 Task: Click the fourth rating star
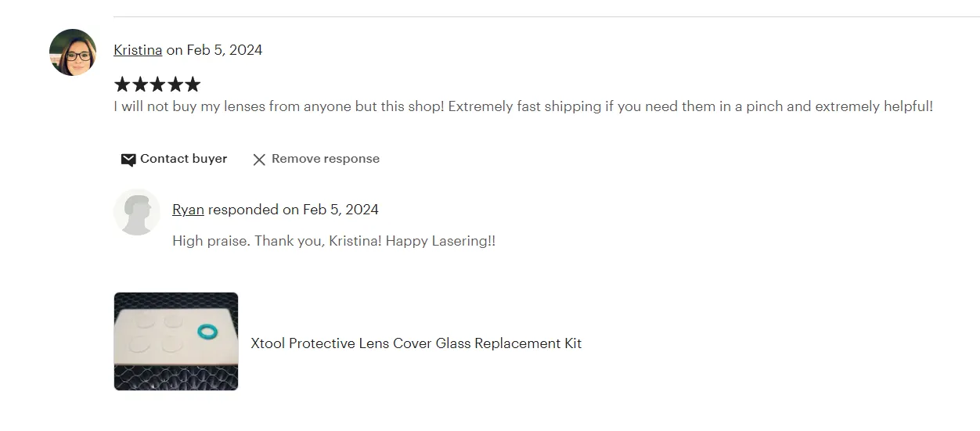click(x=175, y=84)
